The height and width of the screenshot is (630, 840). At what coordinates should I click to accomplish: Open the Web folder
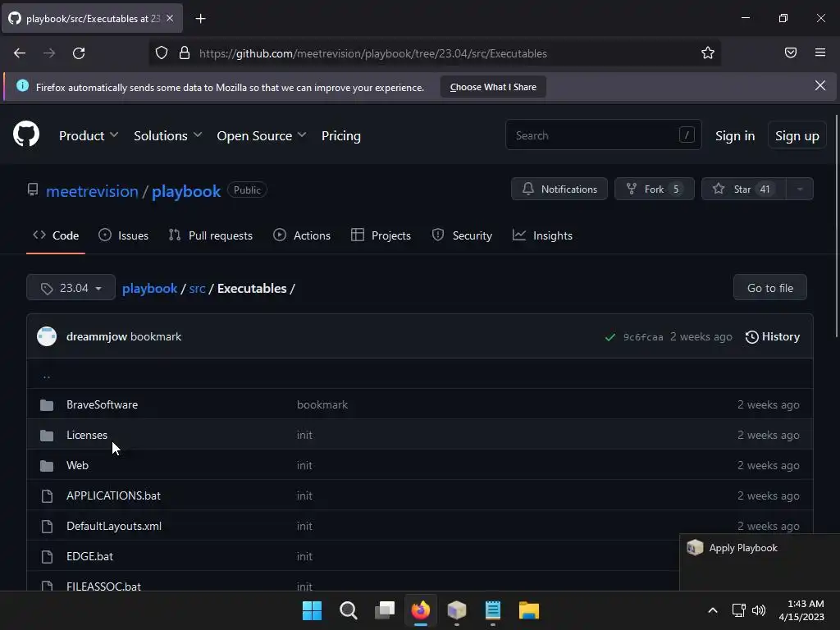[77, 465]
